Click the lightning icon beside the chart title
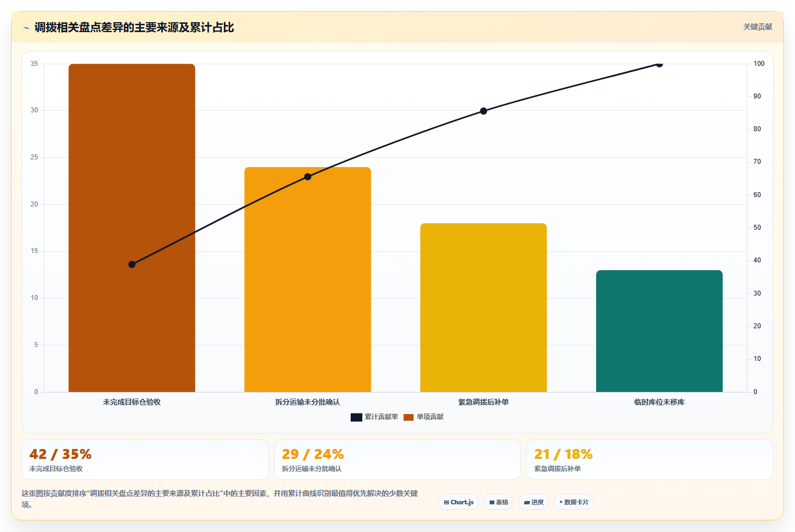This screenshot has height=532, width=795. [x=26, y=28]
